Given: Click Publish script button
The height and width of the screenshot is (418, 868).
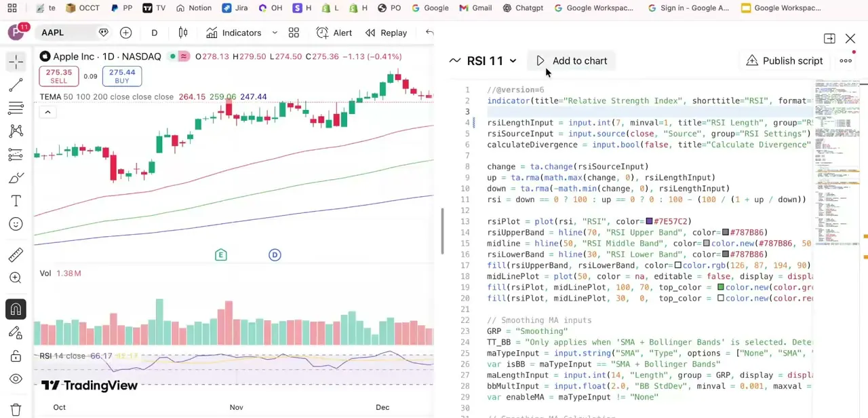Looking at the screenshot, I should pos(785,61).
